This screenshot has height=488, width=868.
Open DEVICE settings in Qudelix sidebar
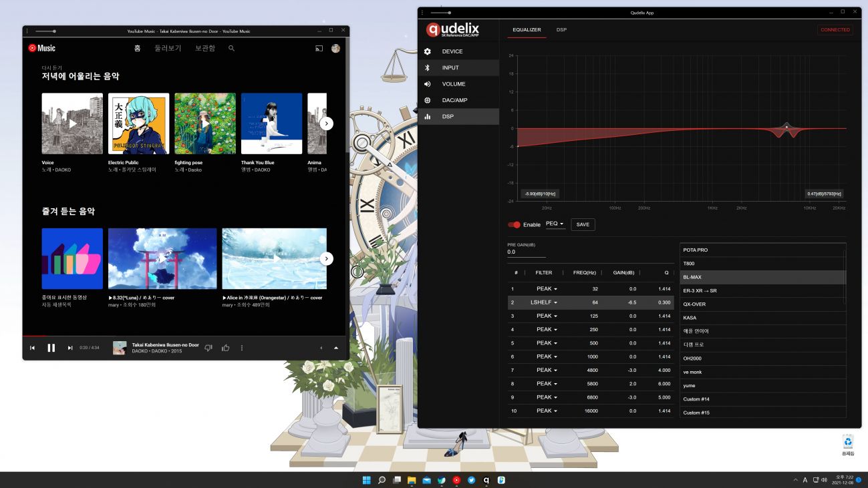click(458, 51)
